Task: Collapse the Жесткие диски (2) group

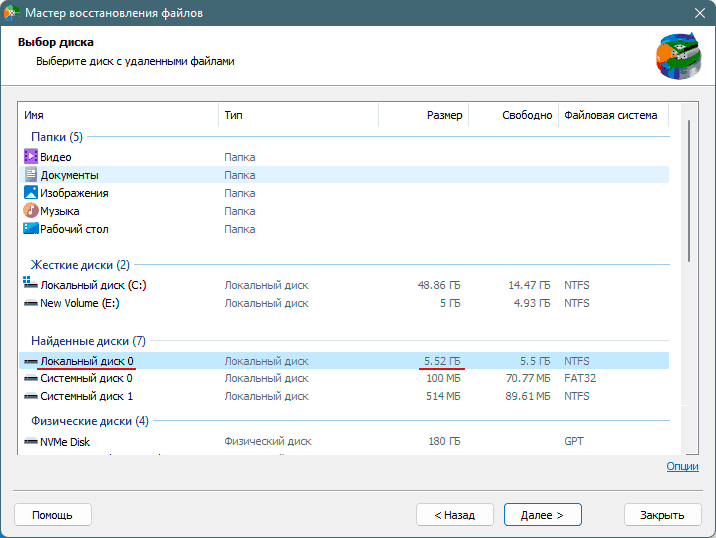Action: point(80,265)
